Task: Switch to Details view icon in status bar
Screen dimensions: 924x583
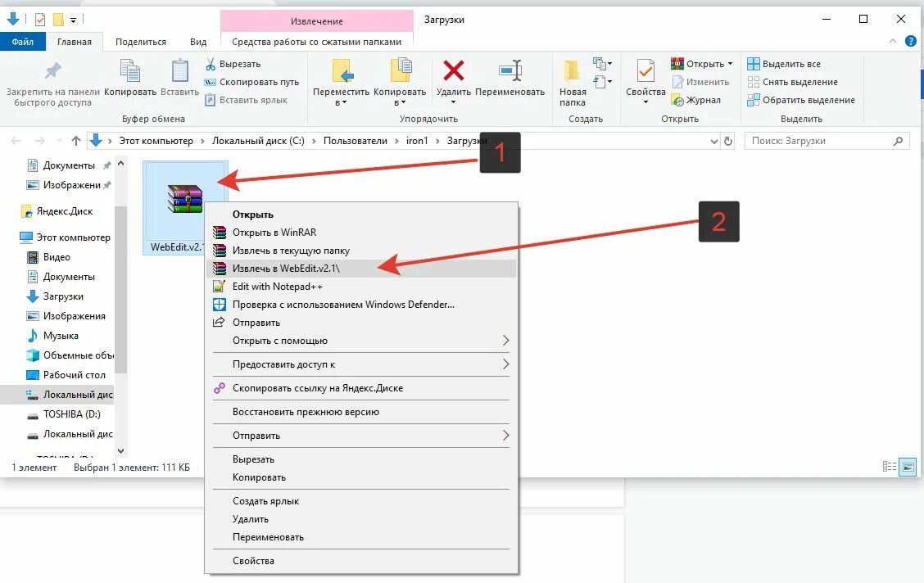Action: click(x=890, y=467)
